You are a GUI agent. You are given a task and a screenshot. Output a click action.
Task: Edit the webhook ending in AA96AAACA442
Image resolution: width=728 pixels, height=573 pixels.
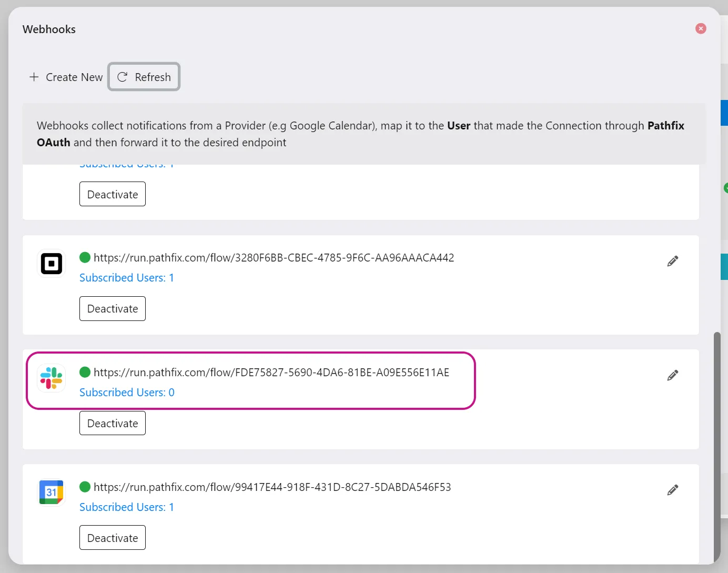pos(672,261)
